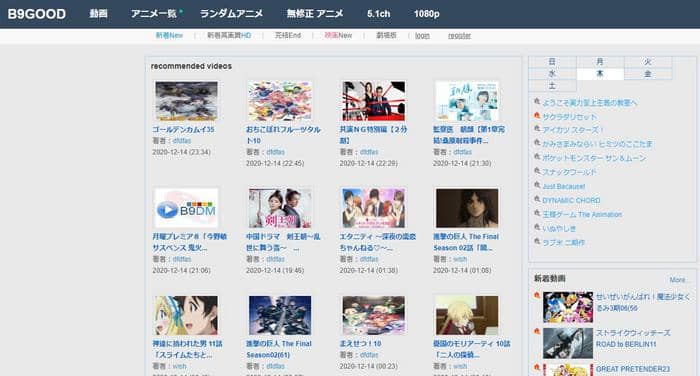
Task: Open 王様ゲーム The Animation link
Action: [582, 214]
